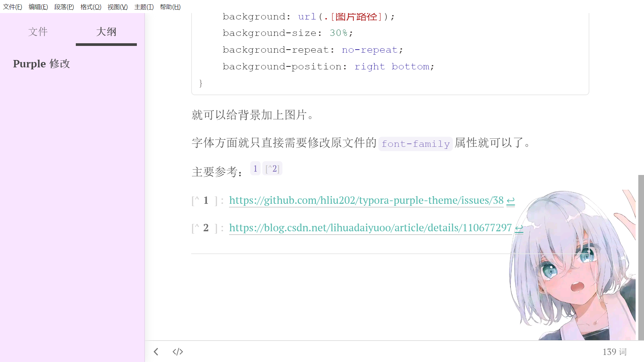The width and height of the screenshot is (644, 362).
Task: Show word count details at 139 词
Action: click(614, 352)
